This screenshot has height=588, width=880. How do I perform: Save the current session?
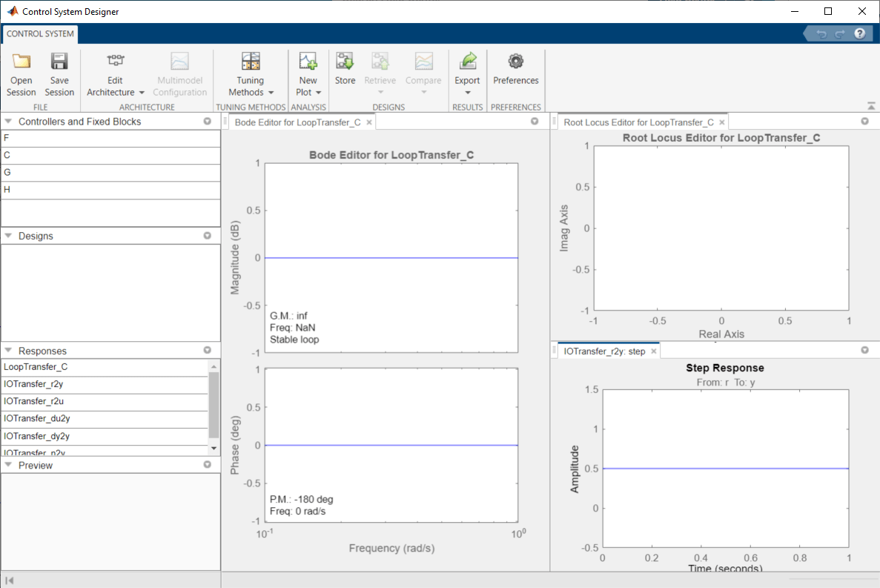[x=59, y=72]
